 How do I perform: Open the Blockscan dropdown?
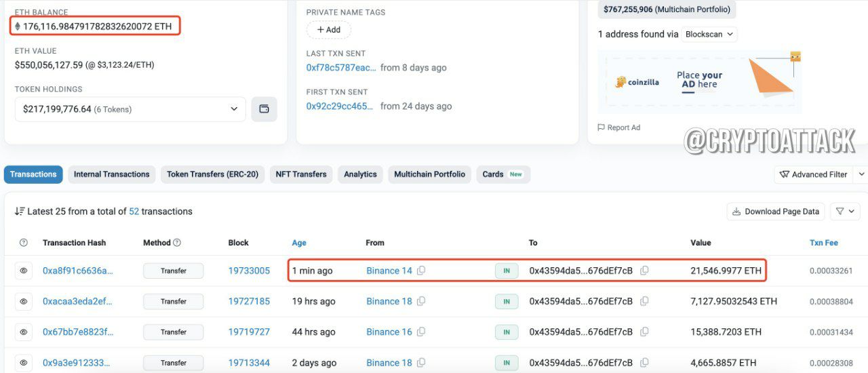[709, 34]
